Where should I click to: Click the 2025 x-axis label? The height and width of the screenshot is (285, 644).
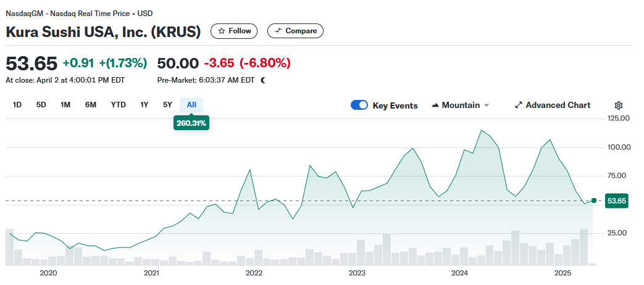pos(562,273)
